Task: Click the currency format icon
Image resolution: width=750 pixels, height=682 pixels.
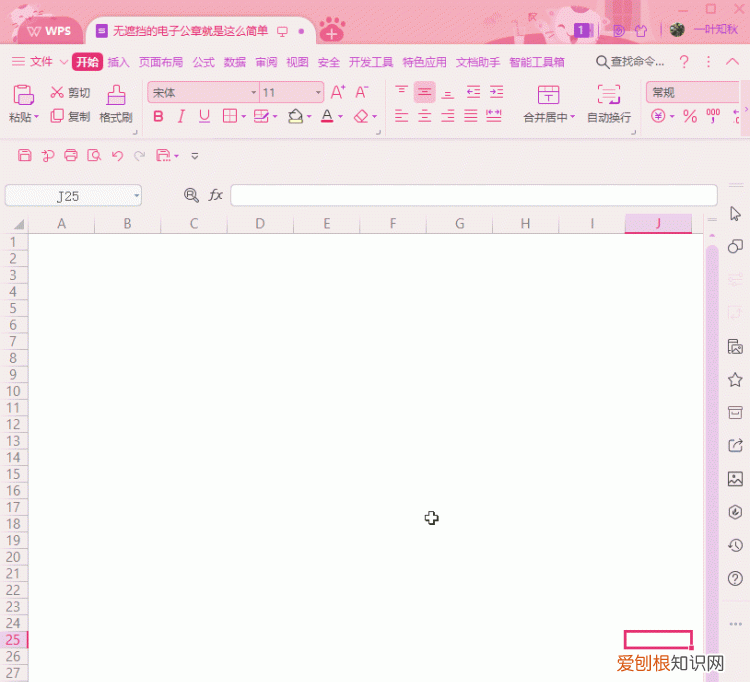Action: pyautogui.click(x=659, y=116)
